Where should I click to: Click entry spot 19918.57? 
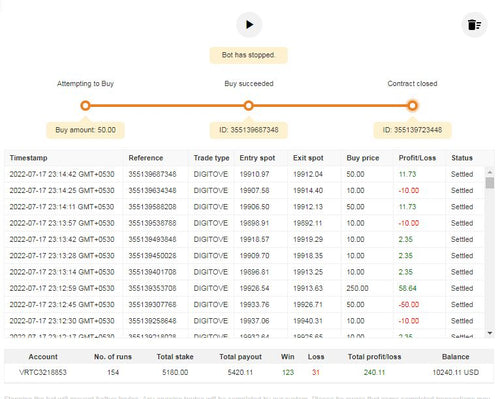pyautogui.click(x=254, y=240)
